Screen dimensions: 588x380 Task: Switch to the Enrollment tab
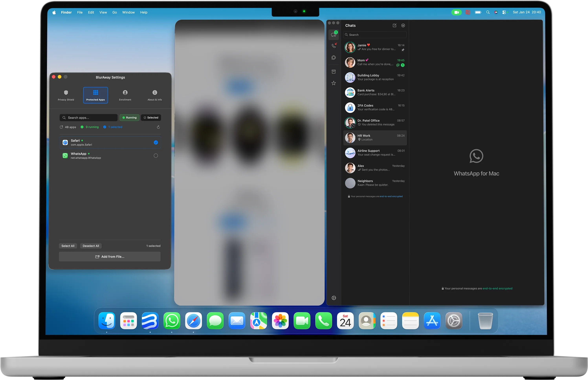coord(125,95)
